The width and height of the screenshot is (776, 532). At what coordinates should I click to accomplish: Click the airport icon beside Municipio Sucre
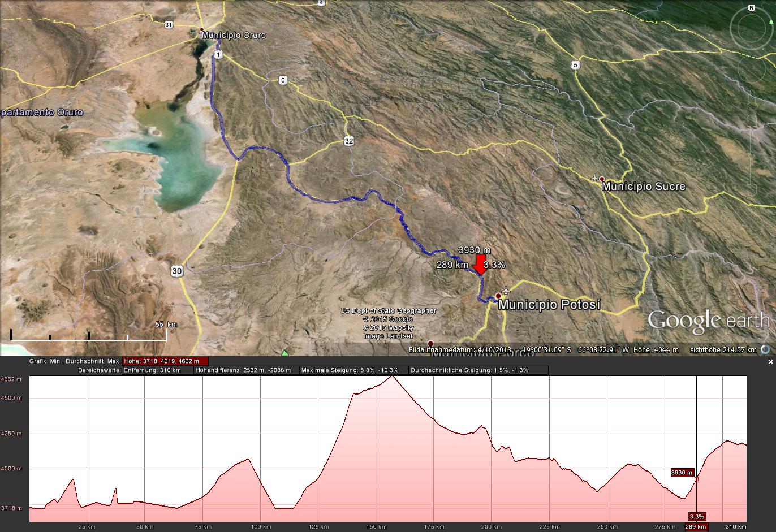(x=594, y=178)
